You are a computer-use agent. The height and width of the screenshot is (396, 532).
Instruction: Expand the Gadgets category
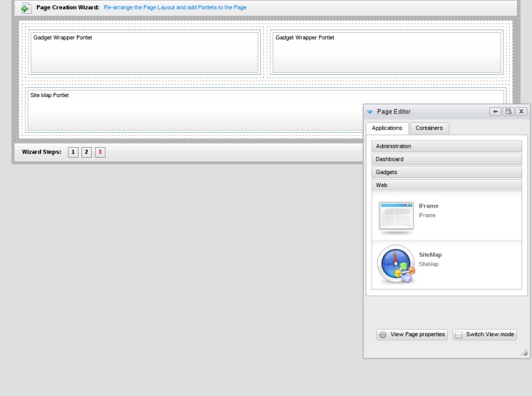click(x=447, y=172)
